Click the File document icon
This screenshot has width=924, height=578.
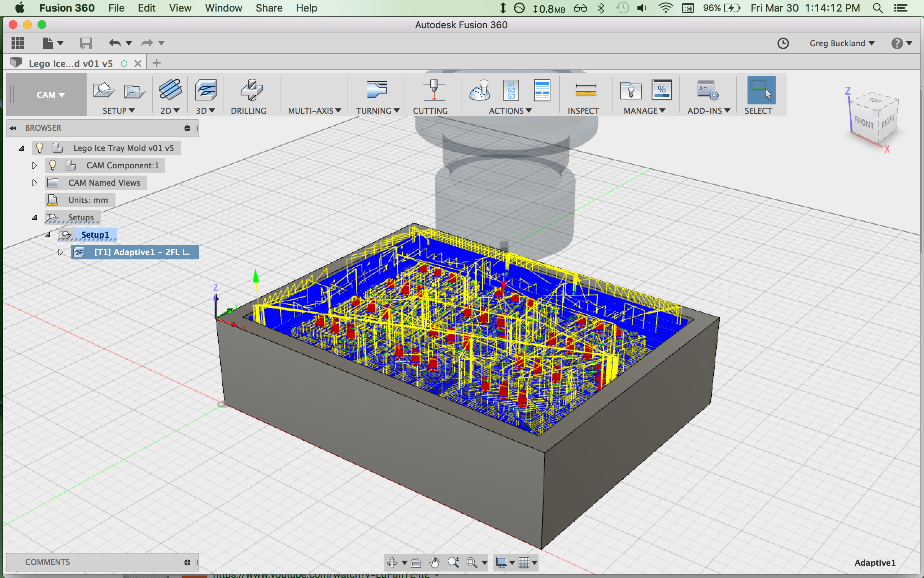pos(48,43)
